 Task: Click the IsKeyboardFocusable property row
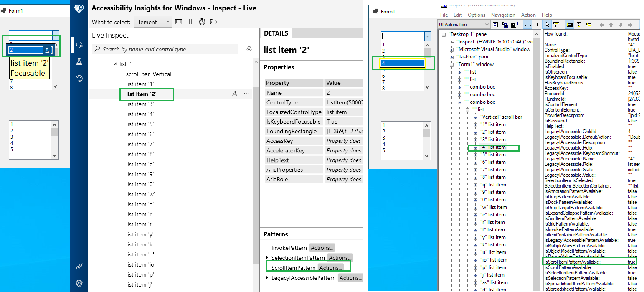[x=314, y=122]
